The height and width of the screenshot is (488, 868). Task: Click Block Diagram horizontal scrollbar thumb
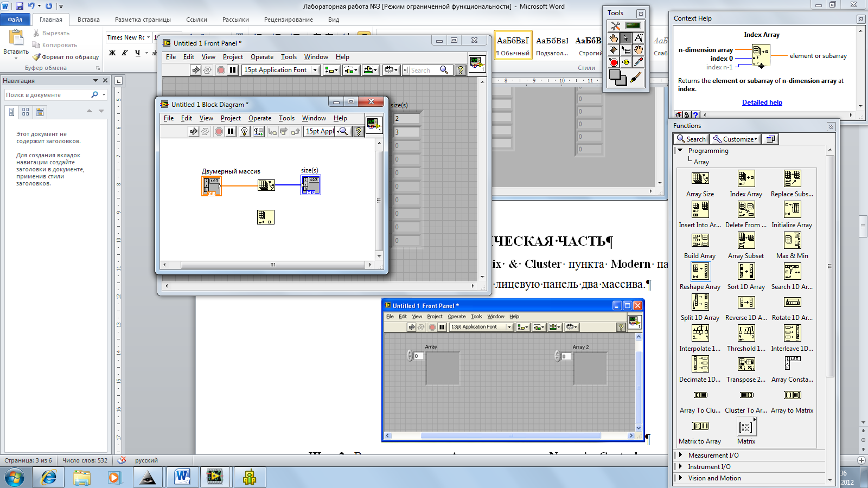pyautogui.click(x=273, y=265)
